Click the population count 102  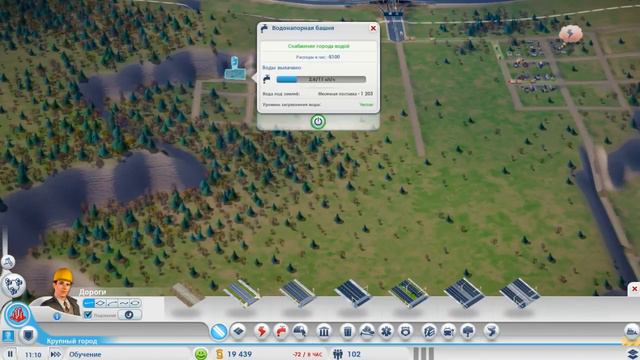pyautogui.click(x=354, y=354)
